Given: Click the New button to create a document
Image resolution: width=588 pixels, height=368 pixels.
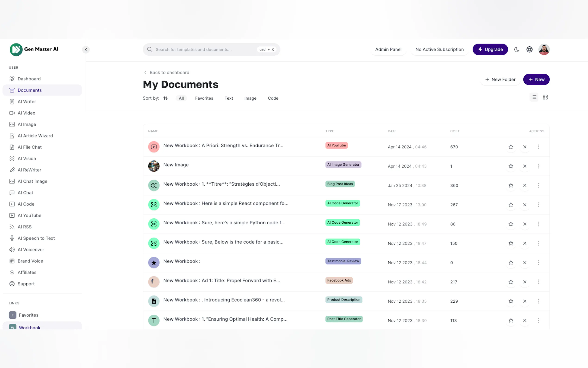Looking at the screenshot, I should [536, 79].
